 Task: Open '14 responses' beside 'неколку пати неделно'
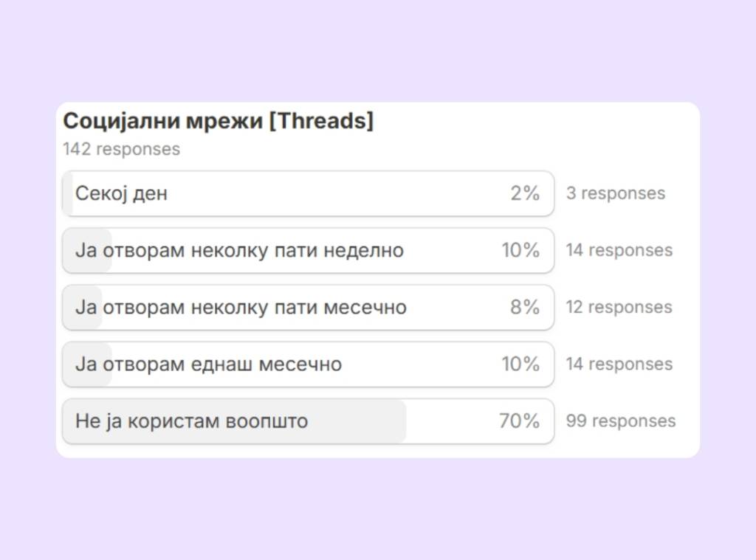pos(619,250)
